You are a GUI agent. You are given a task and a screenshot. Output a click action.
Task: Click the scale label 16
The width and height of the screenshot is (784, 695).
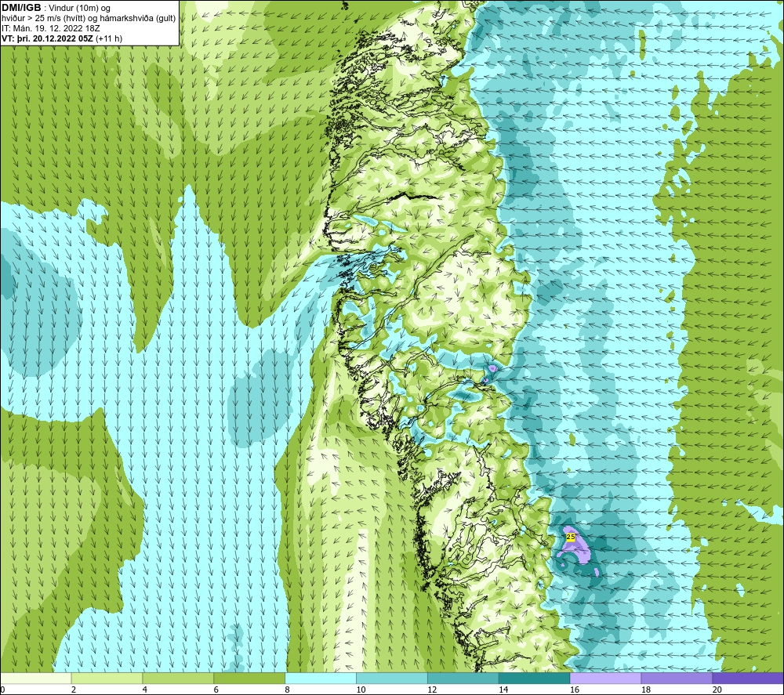(575, 690)
